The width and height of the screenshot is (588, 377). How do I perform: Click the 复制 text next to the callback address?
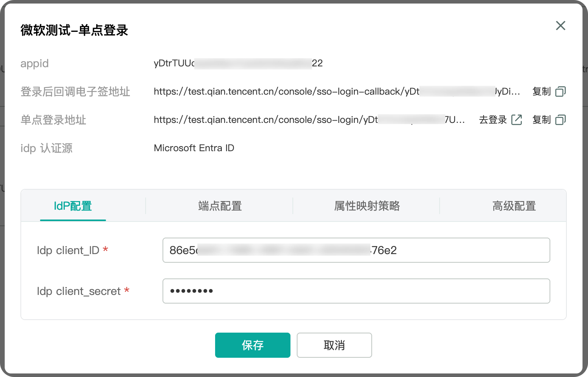(x=541, y=92)
